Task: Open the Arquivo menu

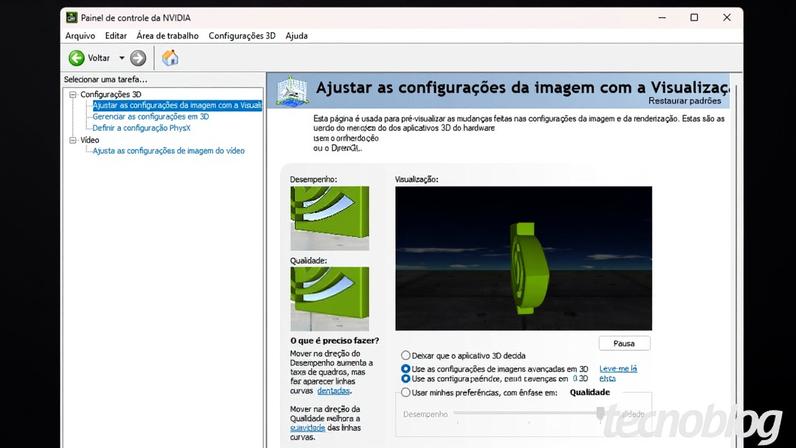Action: [80, 36]
